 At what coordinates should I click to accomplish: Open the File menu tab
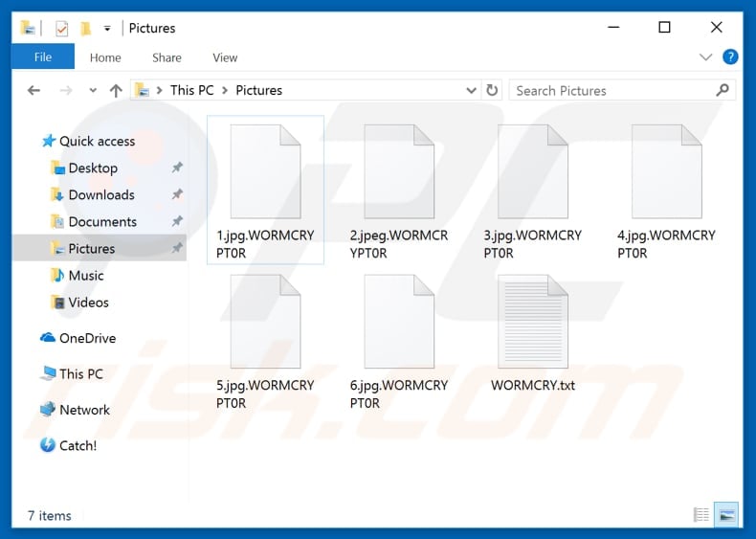tap(43, 56)
